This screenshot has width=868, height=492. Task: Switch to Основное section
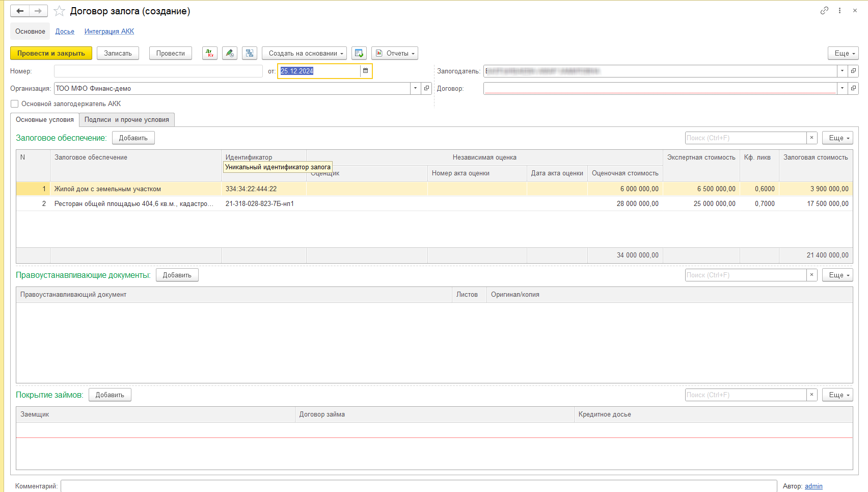click(30, 31)
